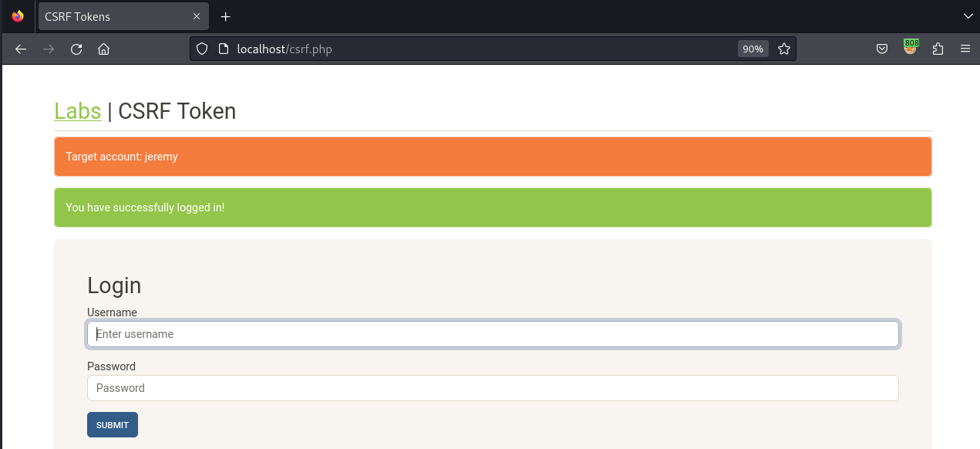
Task: Focus the Enter username field
Action: [493, 333]
